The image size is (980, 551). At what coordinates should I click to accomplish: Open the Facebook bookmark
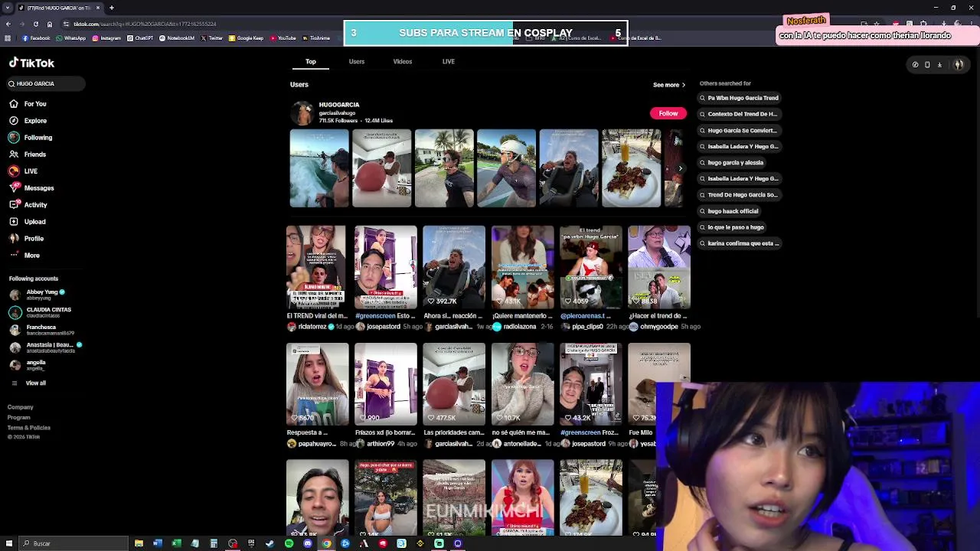[38, 37]
